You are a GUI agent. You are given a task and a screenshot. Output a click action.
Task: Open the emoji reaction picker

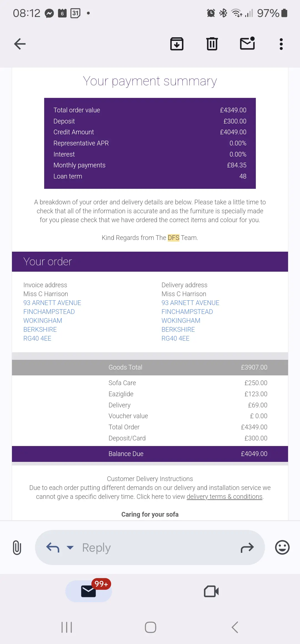coord(282,548)
